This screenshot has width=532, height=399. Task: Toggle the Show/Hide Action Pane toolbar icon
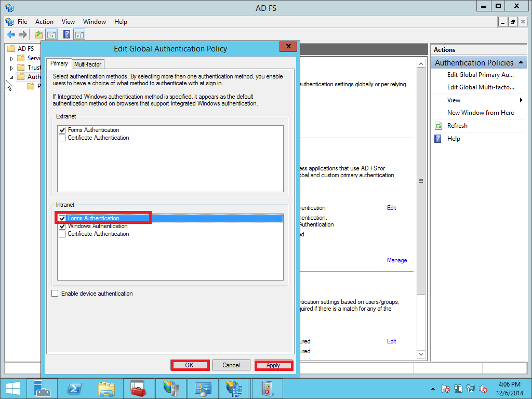pos(79,35)
